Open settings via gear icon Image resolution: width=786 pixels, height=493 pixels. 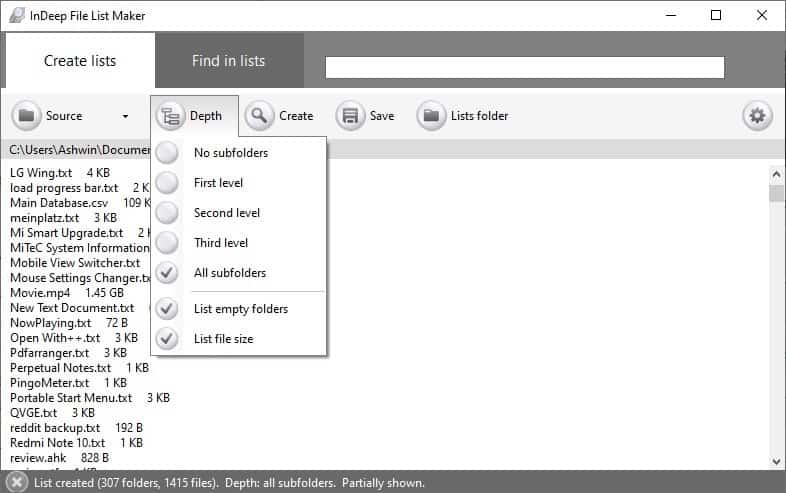(x=757, y=116)
